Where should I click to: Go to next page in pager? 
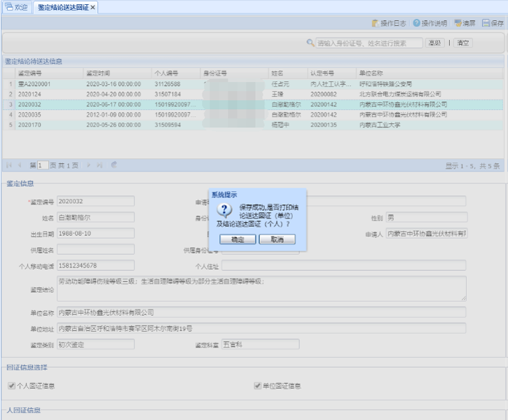89,166
